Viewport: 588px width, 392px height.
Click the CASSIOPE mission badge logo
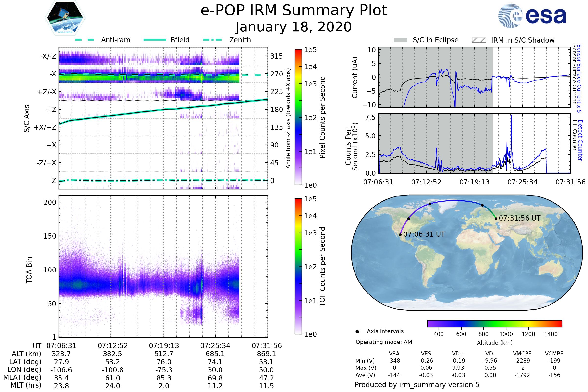click(x=65, y=18)
